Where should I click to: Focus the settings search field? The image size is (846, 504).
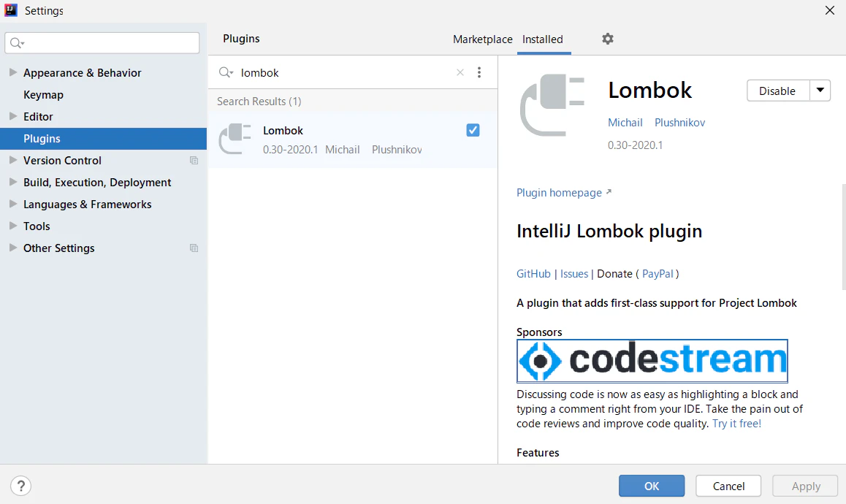click(102, 42)
